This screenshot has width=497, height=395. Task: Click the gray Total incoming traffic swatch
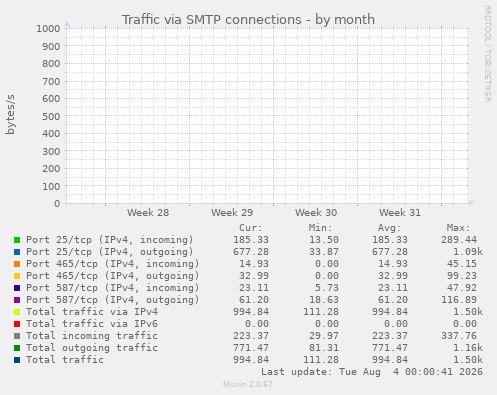[17, 336]
